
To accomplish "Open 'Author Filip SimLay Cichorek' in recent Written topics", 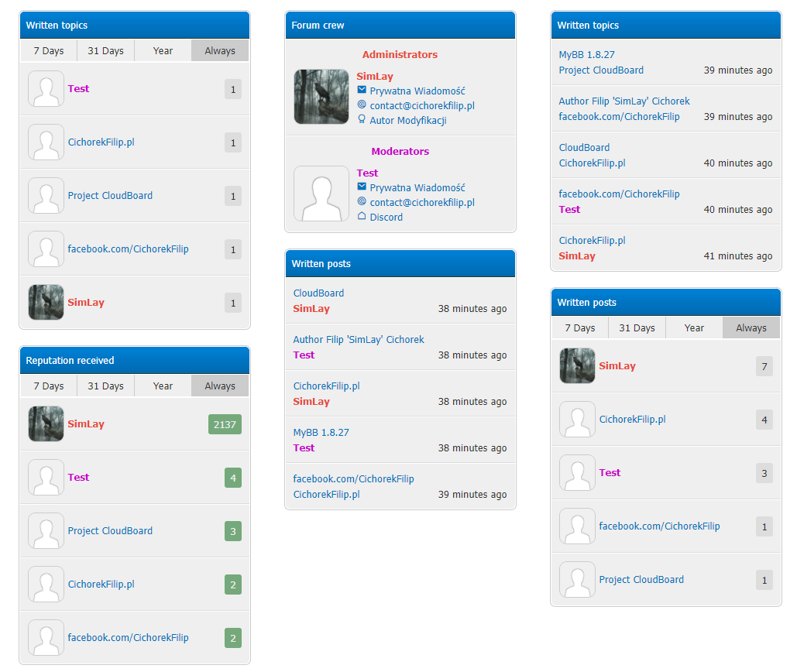I will (x=624, y=101).
